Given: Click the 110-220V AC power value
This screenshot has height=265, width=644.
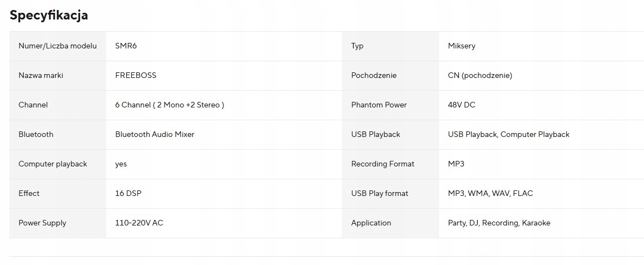Looking at the screenshot, I should pos(139,223).
